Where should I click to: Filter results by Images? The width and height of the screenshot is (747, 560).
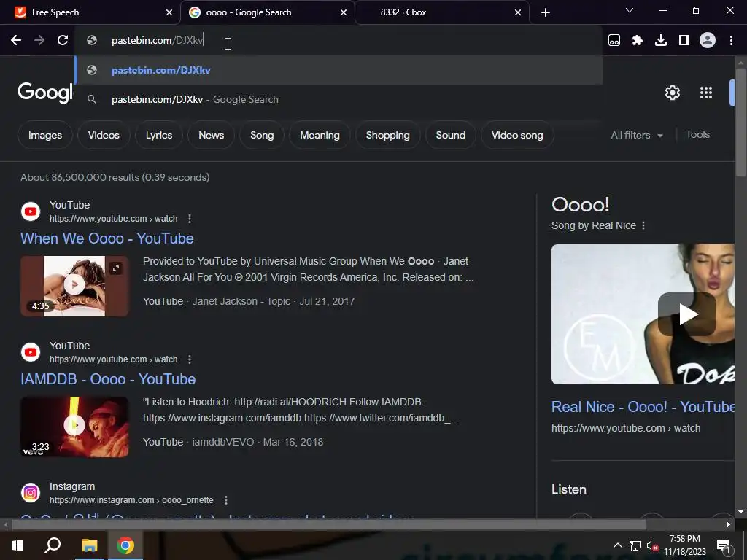pos(45,135)
